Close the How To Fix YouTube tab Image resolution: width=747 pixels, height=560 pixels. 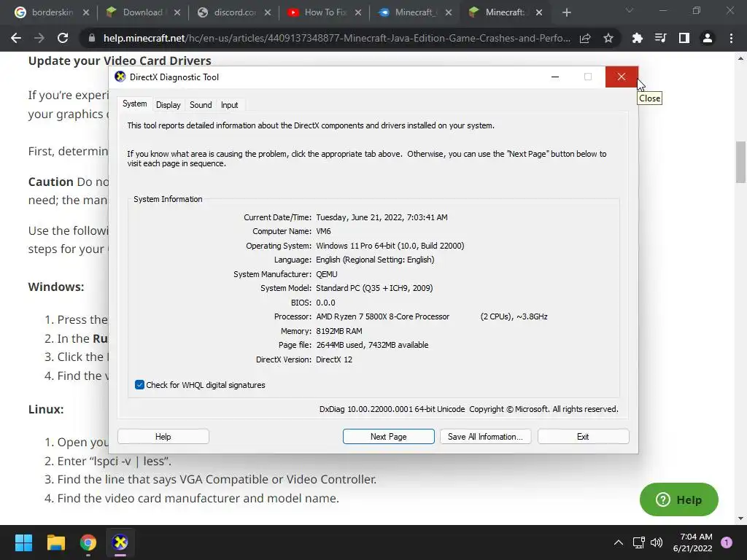[x=358, y=12]
